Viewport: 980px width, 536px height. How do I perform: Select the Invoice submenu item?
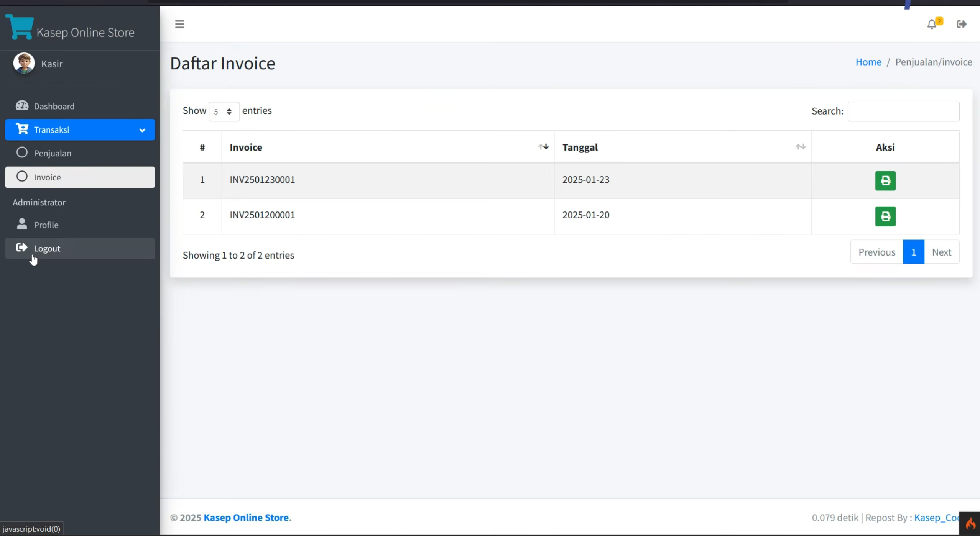tap(80, 177)
